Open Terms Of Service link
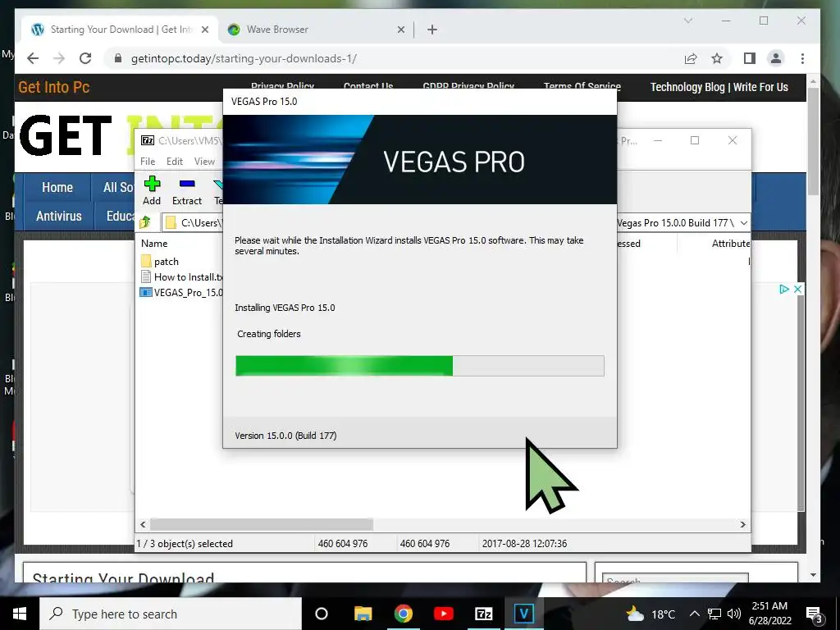This screenshot has height=630, width=840. click(x=582, y=85)
